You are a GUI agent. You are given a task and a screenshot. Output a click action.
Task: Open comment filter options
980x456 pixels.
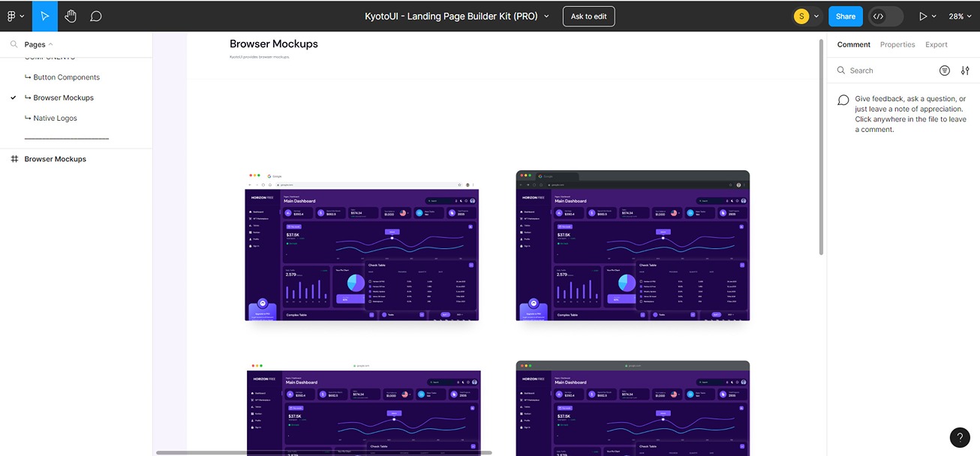click(x=945, y=70)
